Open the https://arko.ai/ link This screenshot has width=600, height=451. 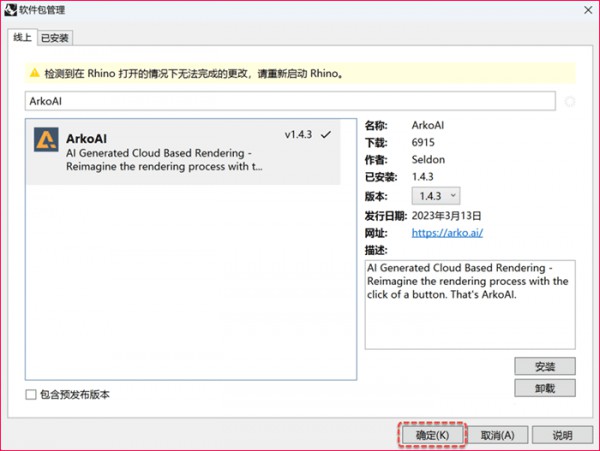(447, 233)
